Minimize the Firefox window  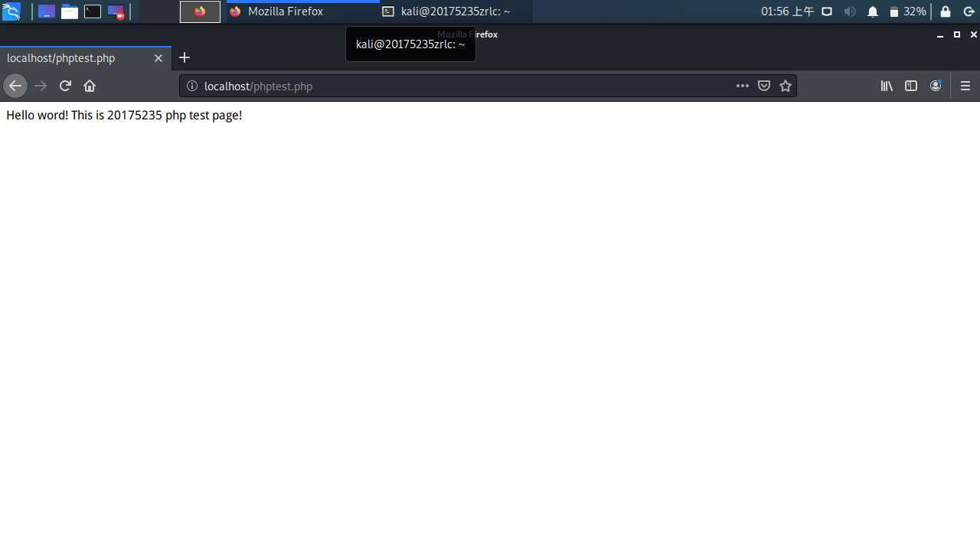[940, 34]
